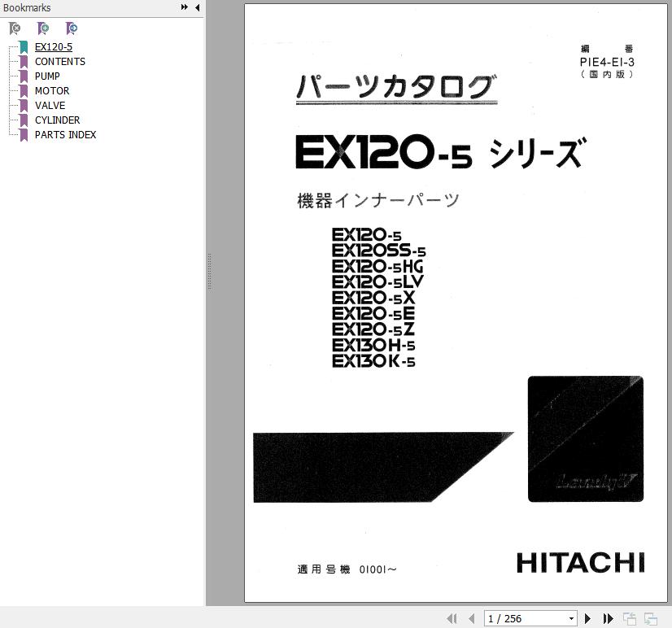Select the MOTOR bookmark
The width and height of the screenshot is (672, 628).
(x=52, y=91)
